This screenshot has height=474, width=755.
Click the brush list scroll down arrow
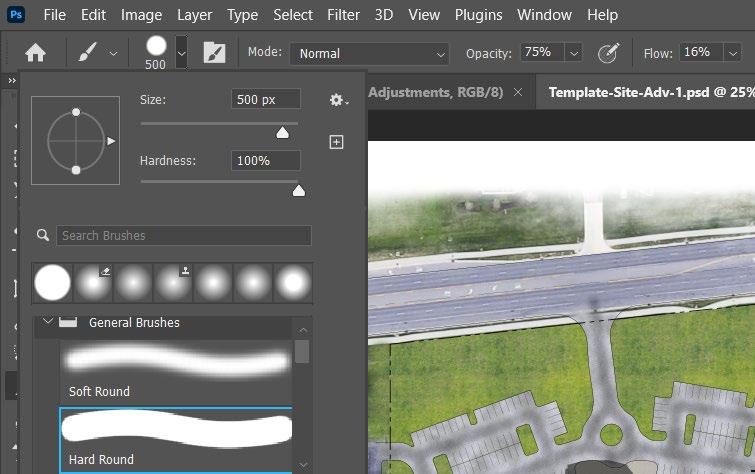(x=303, y=464)
